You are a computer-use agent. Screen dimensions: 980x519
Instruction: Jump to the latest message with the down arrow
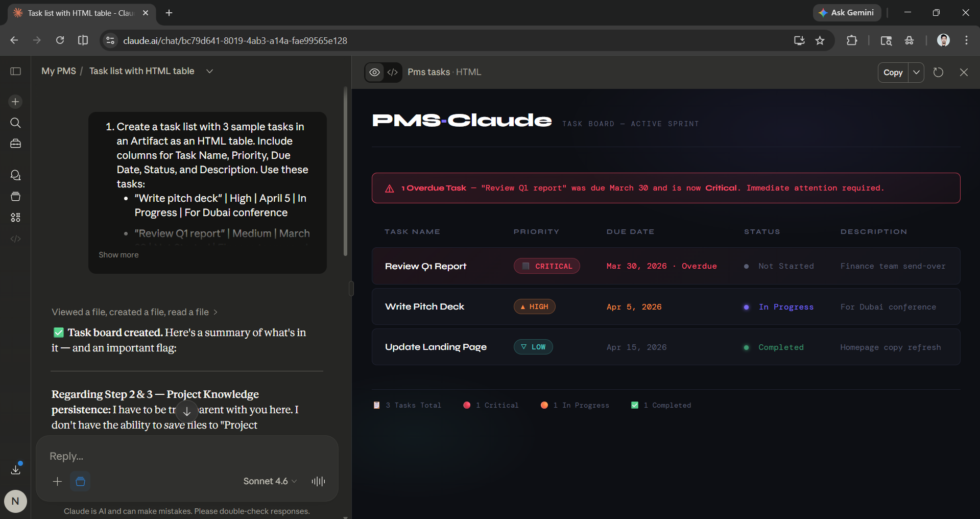187,411
